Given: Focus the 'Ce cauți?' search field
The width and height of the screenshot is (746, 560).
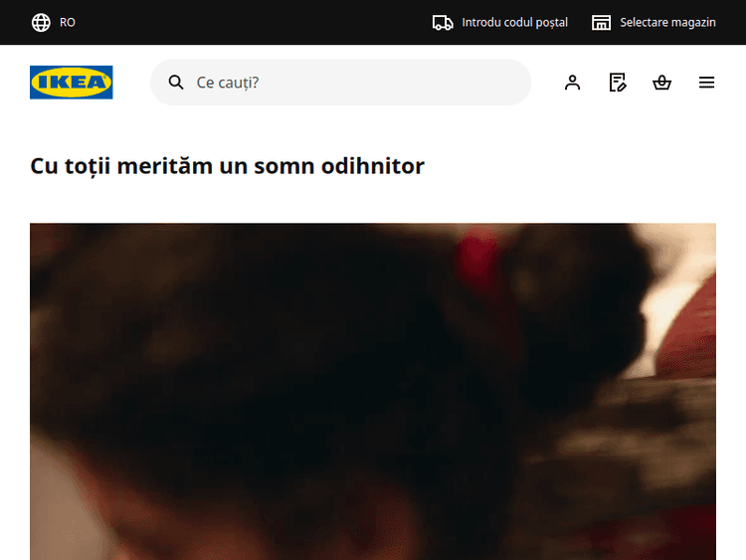Looking at the screenshot, I should coord(340,83).
